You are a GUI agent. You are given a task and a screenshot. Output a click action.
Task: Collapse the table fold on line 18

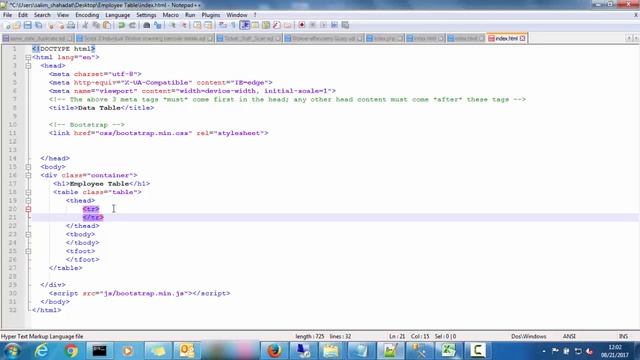pos(28,192)
